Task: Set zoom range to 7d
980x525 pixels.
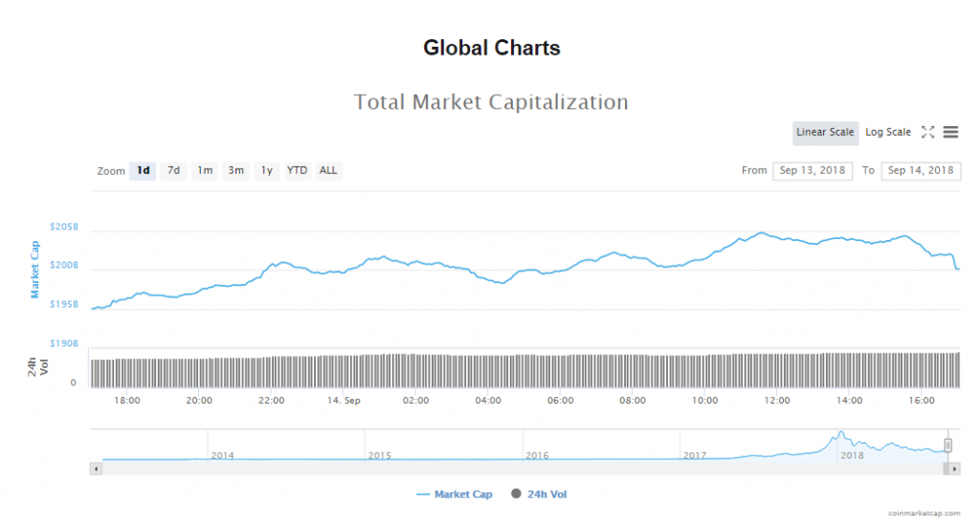Action: click(173, 171)
